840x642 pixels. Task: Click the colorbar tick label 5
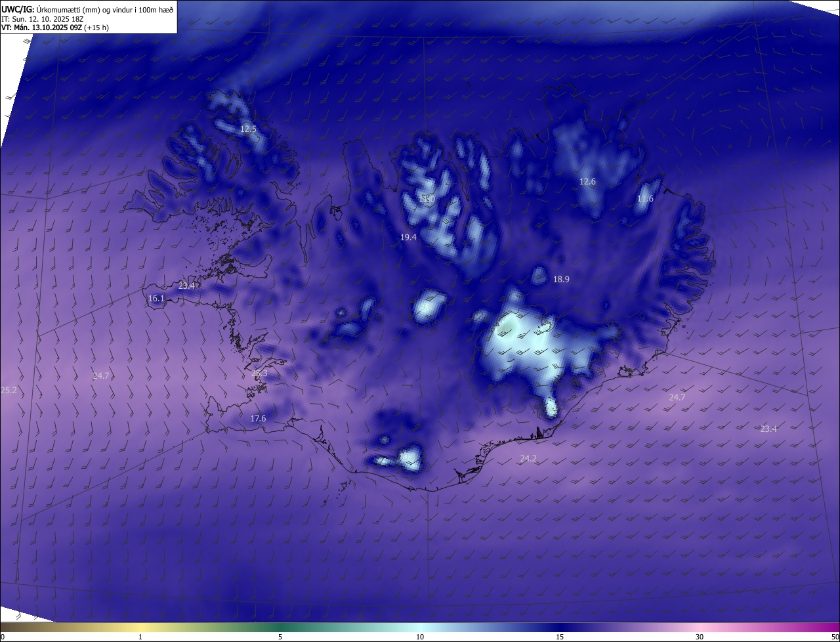[x=280, y=637]
